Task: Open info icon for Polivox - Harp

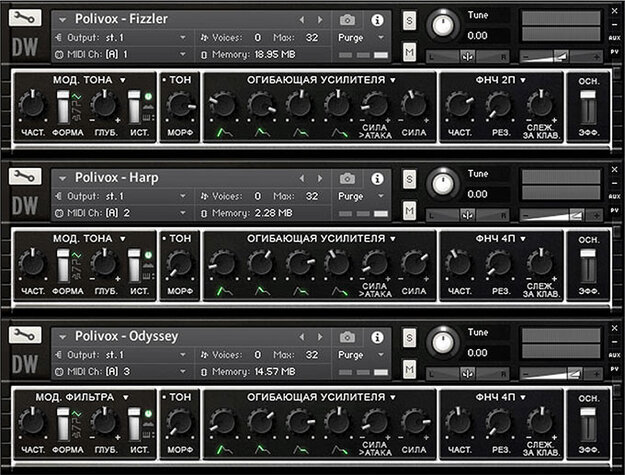Action: (377, 179)
